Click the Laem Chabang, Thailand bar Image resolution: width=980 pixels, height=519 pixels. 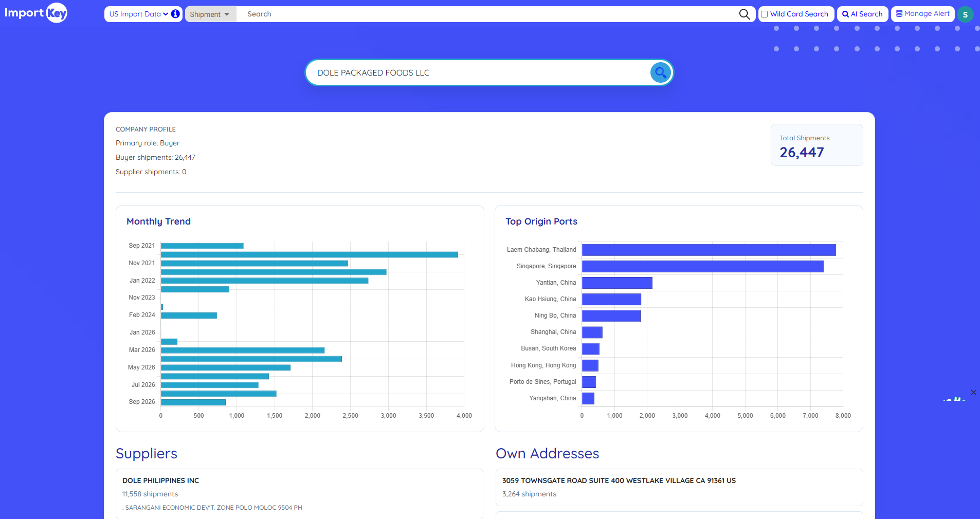pyautogui.click(x=709, y=250)
